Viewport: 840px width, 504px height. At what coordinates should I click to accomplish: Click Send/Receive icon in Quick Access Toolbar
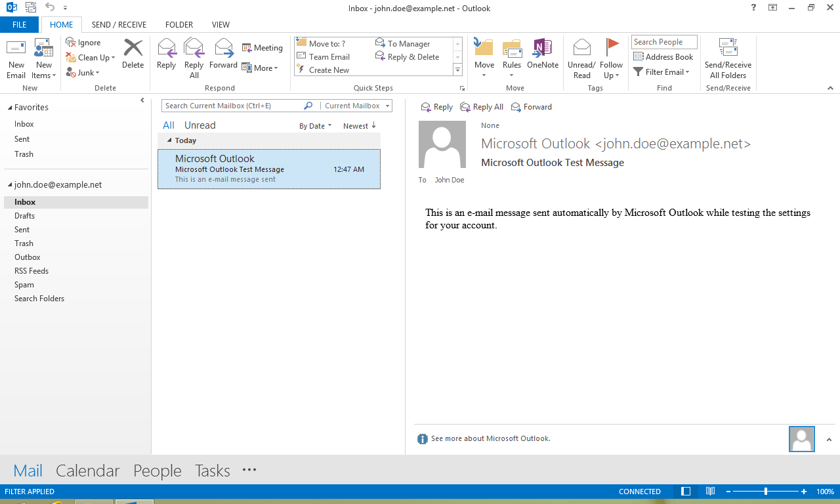point(30,8)
